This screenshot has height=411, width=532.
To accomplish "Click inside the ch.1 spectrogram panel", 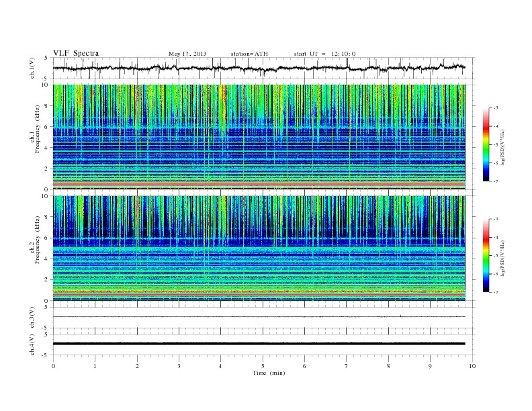I will [x=259, y=137].
